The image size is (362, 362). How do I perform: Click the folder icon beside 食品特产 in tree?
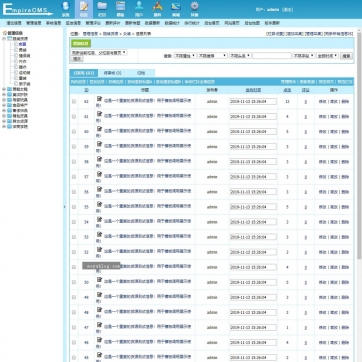(9, 105)
